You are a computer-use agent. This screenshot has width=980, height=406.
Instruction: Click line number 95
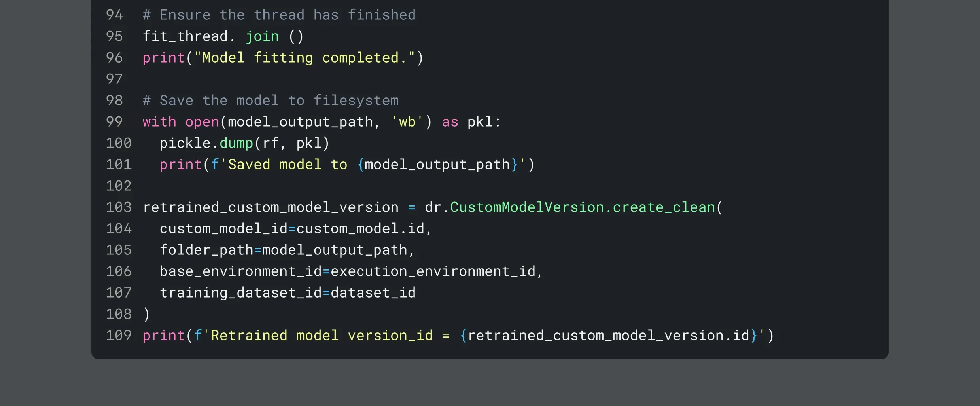click(x=114, y=36)
